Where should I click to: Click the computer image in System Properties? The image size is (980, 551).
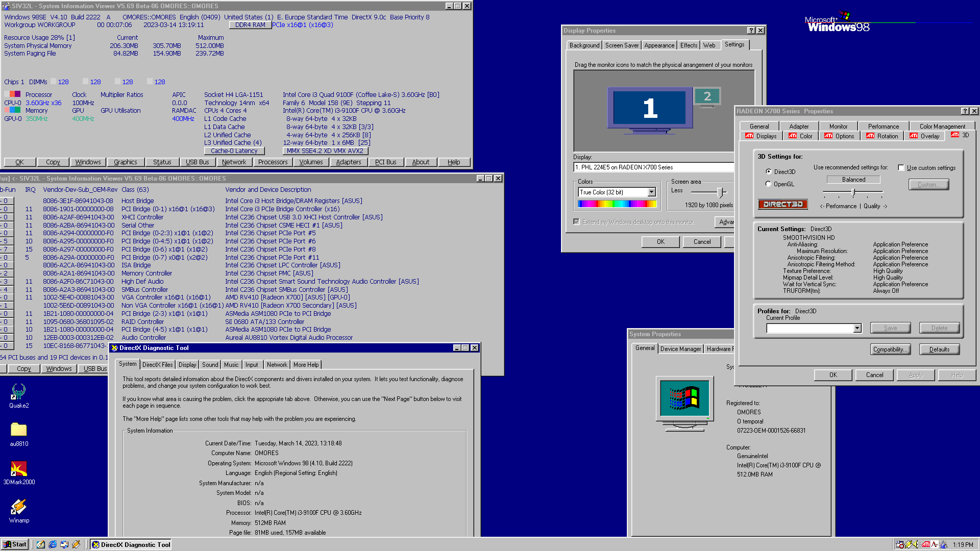tap(684, 404)
